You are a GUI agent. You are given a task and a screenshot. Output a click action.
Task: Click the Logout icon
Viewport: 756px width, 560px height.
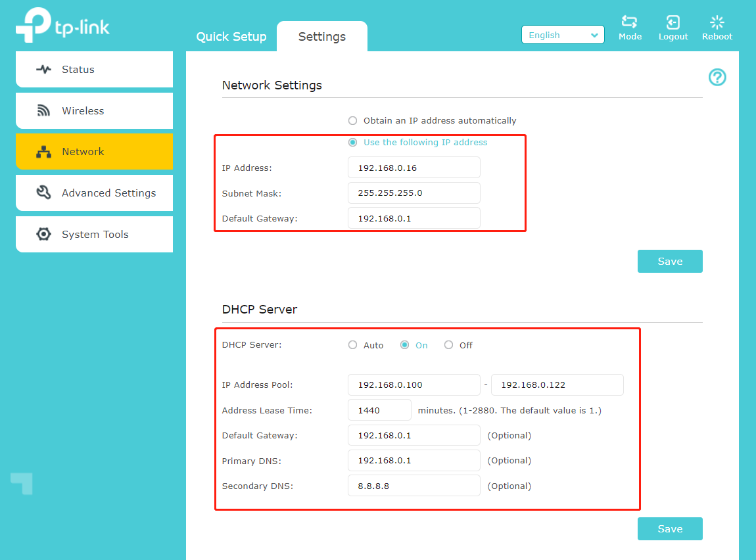(673, 22)
